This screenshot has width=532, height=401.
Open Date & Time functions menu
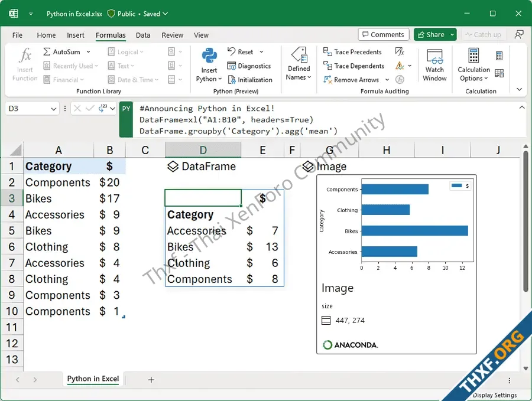pos(133,80)
